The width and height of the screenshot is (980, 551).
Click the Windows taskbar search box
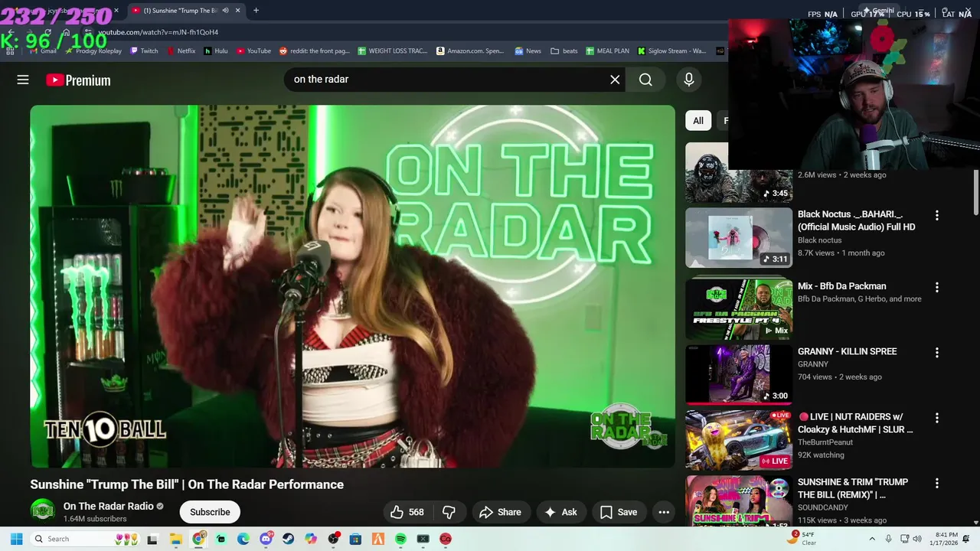pos(86,539)
